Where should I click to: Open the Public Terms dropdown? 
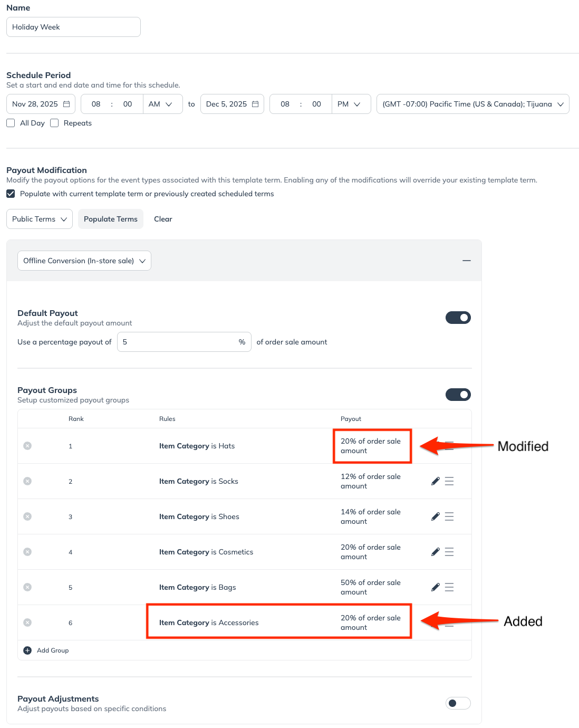click(40, 219)
